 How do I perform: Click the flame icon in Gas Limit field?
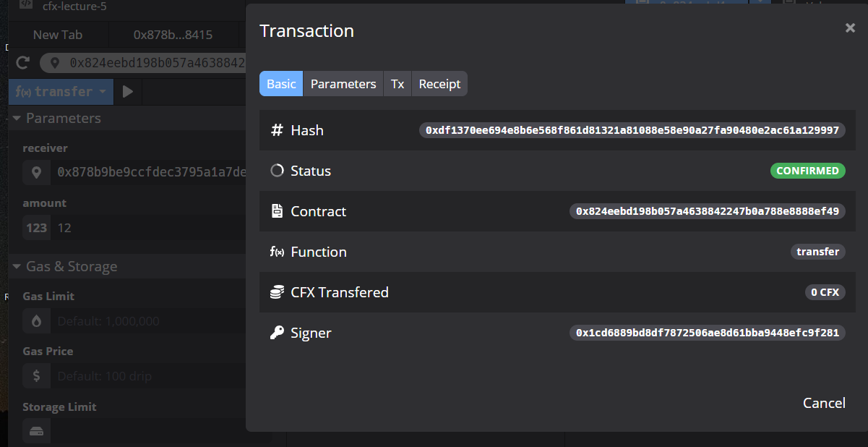(37, 321)
